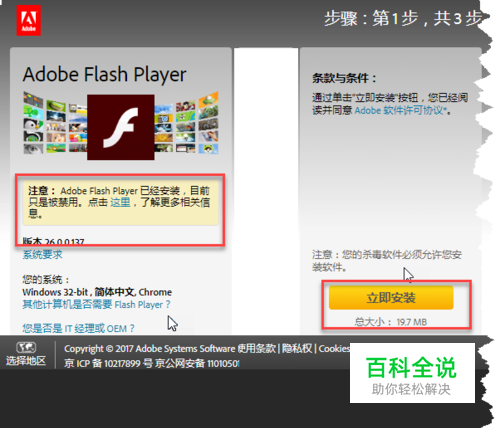
Task: Click the Copyright © 2017 Adobe Systems text
Action: [x=150, y=349]
